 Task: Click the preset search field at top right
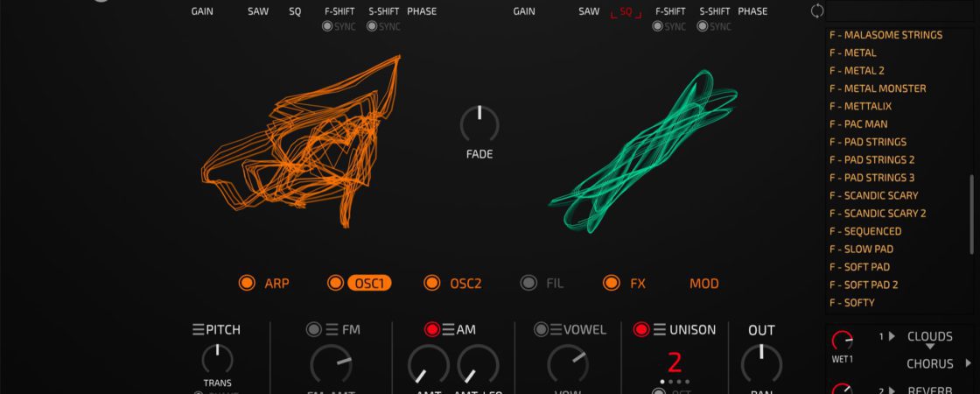click(898, 11)
